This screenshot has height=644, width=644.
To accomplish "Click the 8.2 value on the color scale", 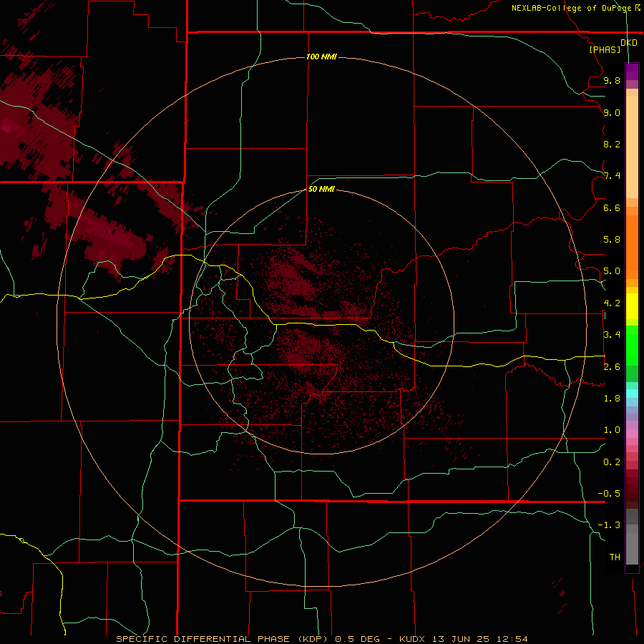I will coord(612,144).
